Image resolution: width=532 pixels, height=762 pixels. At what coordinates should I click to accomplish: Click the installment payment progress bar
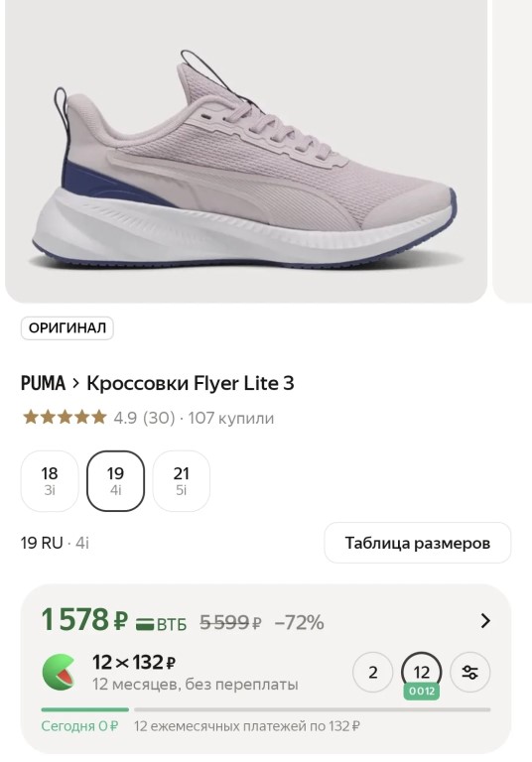pos(266,710)
